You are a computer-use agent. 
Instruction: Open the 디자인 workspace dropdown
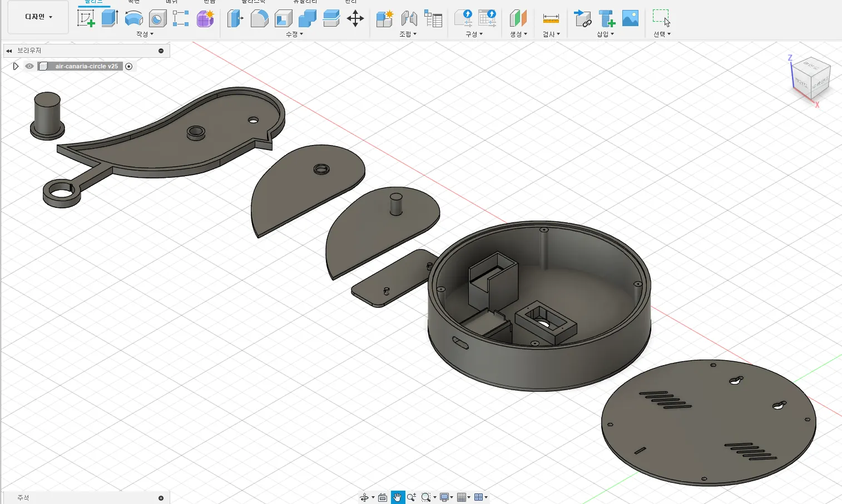(38, 17)
